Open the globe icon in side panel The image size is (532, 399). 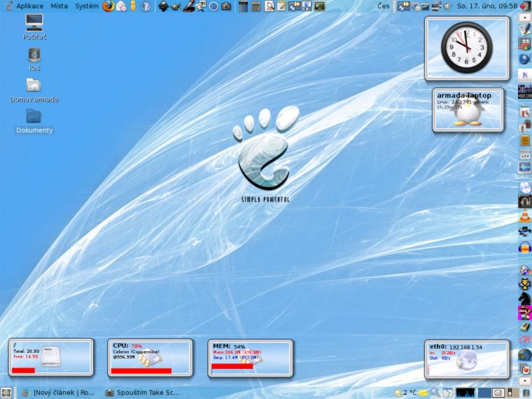pos(524,355)
